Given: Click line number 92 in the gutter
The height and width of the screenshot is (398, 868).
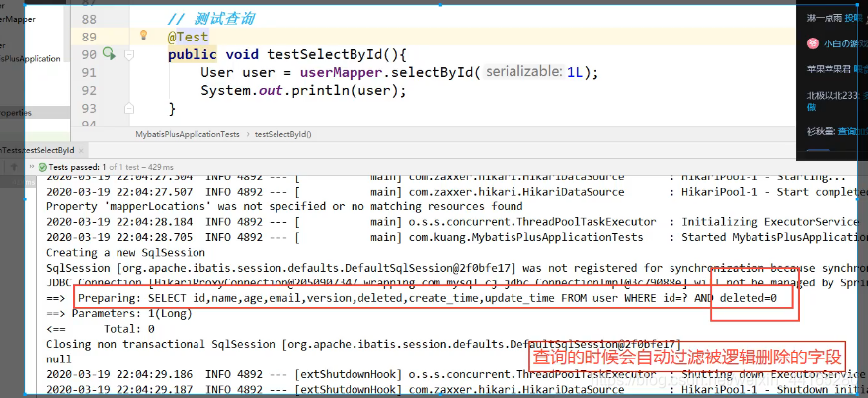Looking at the screenshot, I should [89, 90].
